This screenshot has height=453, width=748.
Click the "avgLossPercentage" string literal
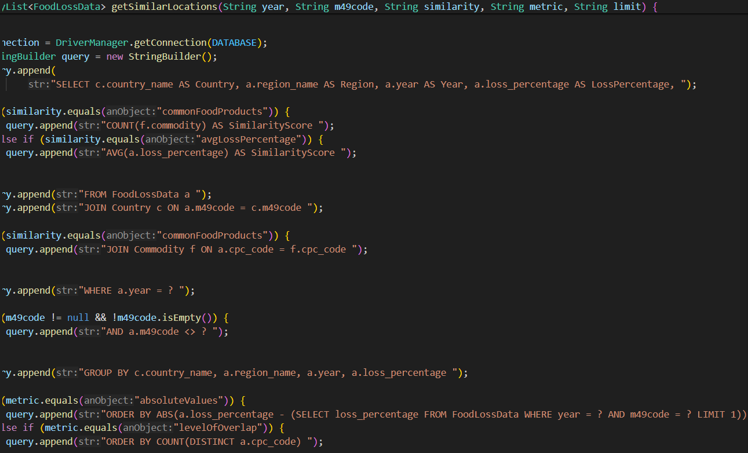click(x=251, y=139)
